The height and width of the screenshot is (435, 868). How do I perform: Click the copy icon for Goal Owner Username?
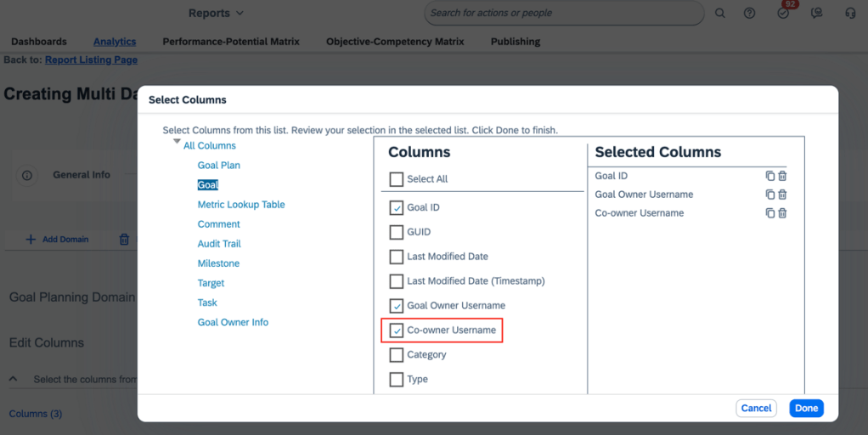coord(769,195)
